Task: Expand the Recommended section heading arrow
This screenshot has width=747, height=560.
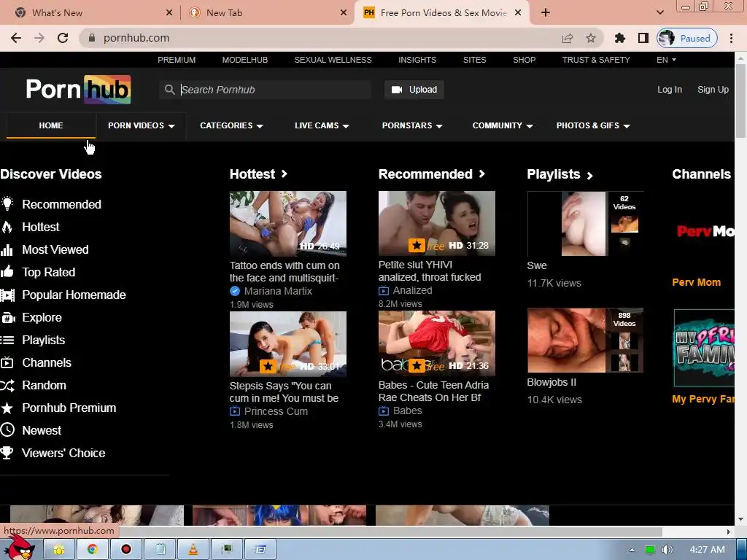Action: click(x=482, y=174)
